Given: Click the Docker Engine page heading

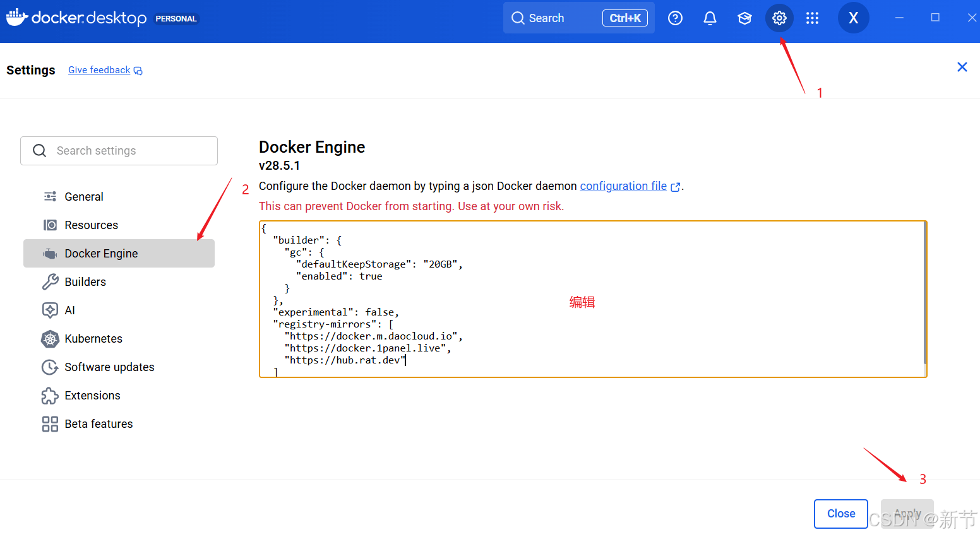Looking at the screenshot, I should click(x=312, y=147).
